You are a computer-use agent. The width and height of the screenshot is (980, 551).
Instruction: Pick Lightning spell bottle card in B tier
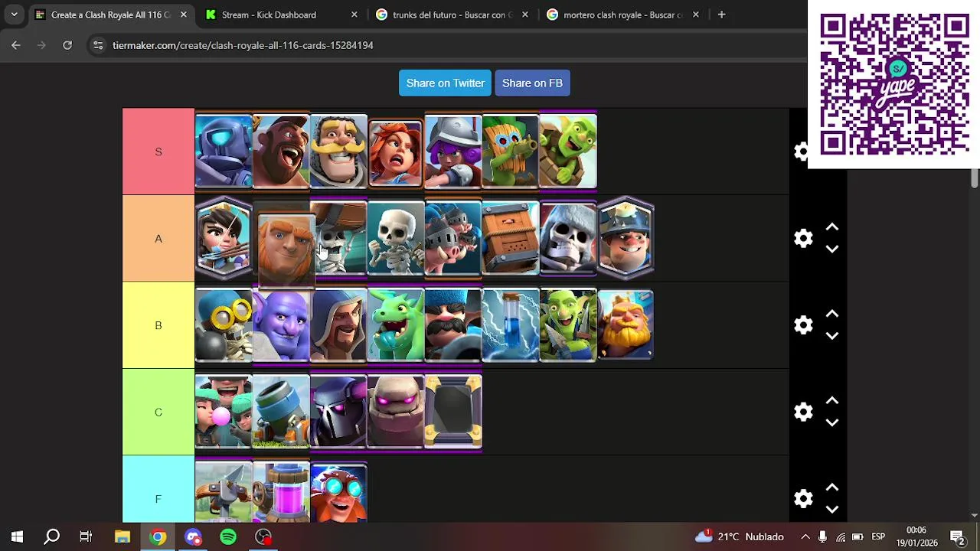[x=511, y=325]
